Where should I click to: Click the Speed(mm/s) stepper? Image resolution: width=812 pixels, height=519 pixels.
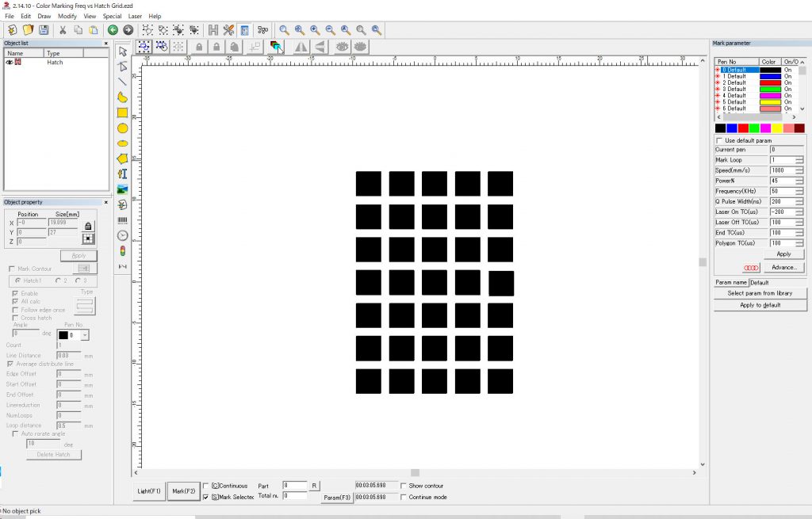[x=799, y=171]
